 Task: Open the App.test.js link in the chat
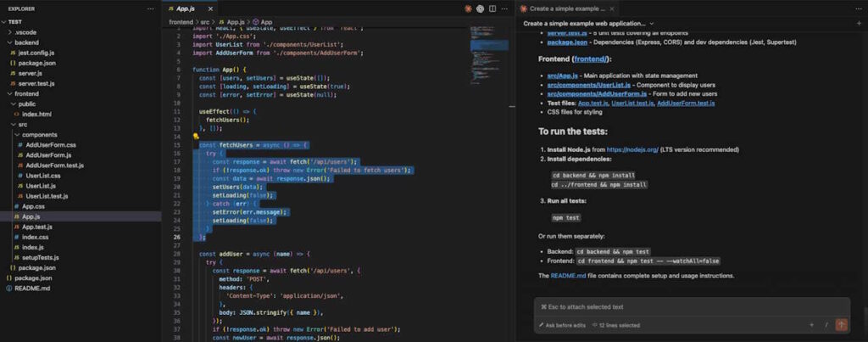[x=593, y=103]
